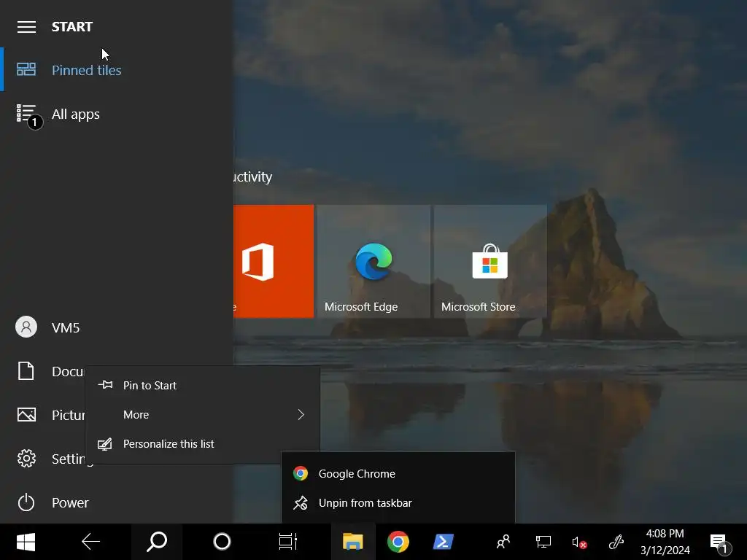Image resolution: width=747 pixels, height=560 pixels.
Task: Expand the More submenu
Action: [203, 415]
